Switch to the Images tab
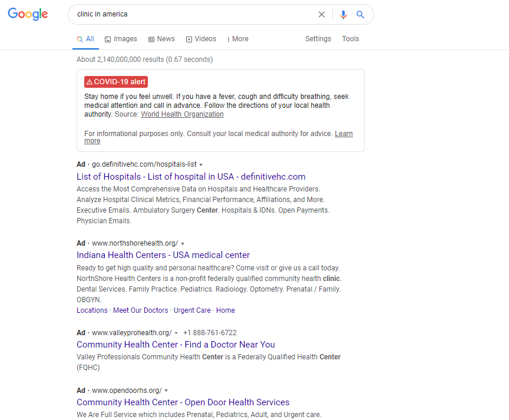 click(x=121, y=39)
